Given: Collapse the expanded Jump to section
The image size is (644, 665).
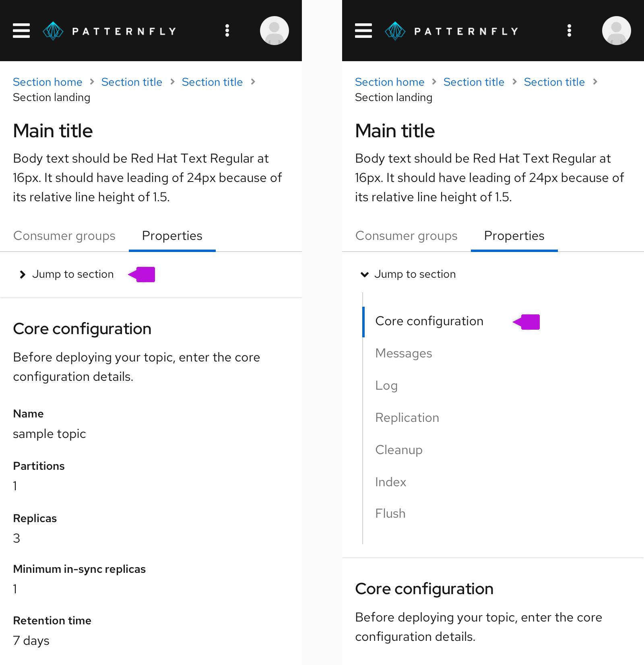Looking at the screenshot, I should point(409,274).
